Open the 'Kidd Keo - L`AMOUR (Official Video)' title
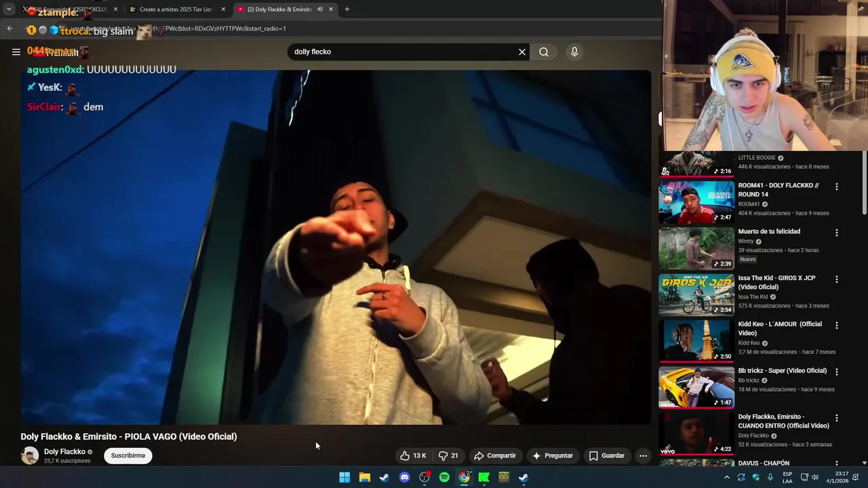 (780, 328)
